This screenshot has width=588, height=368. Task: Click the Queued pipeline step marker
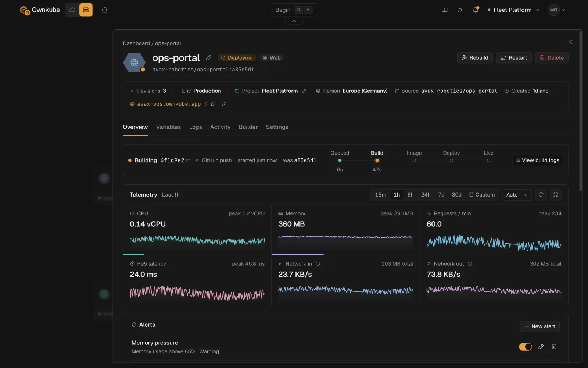340,160
